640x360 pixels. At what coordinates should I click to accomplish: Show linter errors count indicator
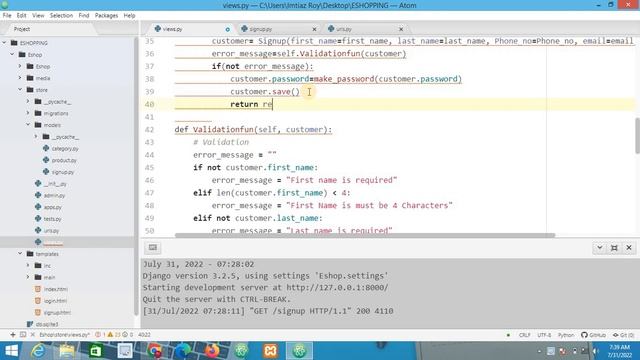100,335
